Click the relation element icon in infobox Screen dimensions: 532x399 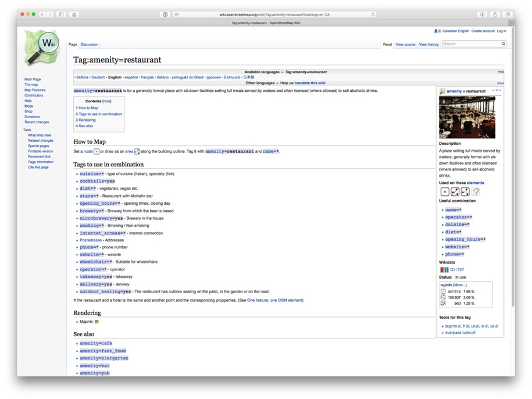coord(476,192)
